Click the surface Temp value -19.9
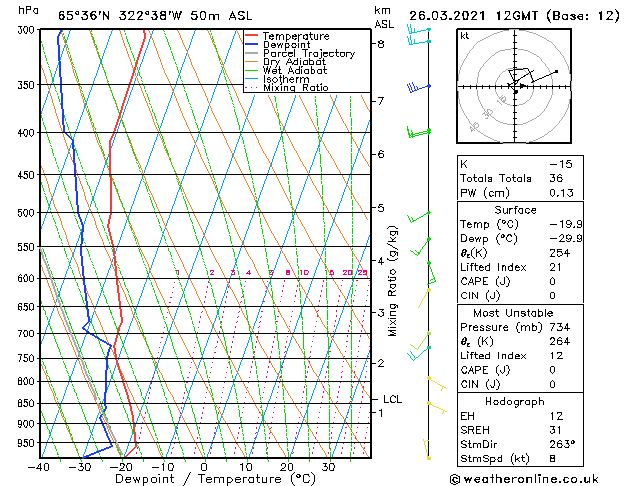Image resolution: width=629 pixels, height=486 pixels. tap(566, 224)
